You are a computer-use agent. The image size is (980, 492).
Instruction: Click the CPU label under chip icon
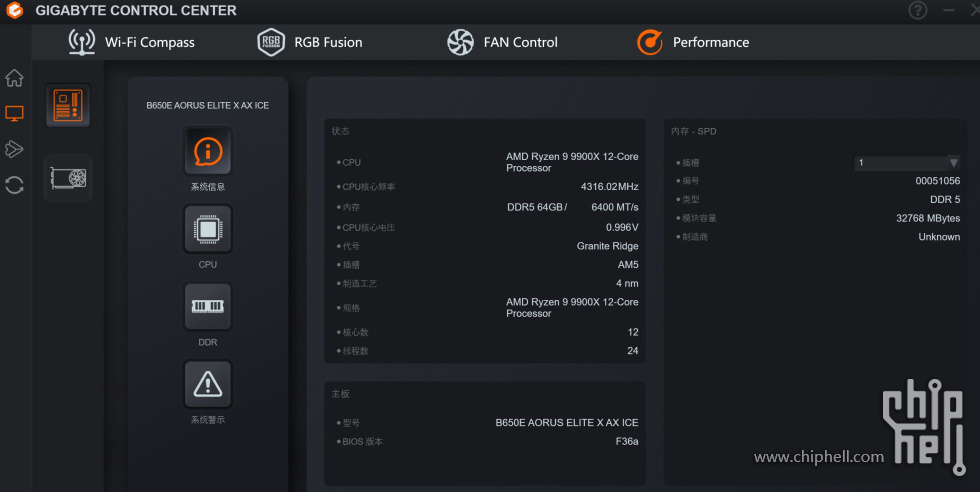(x=208, y=264)
